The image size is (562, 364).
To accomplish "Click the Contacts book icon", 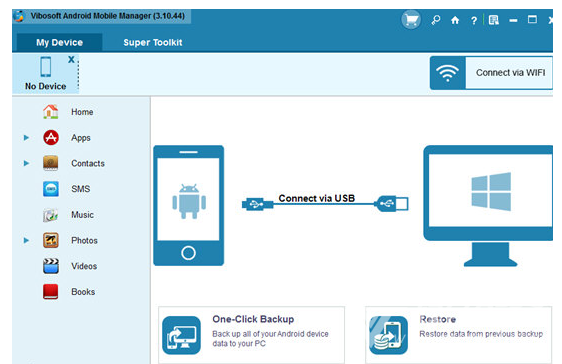I will coord(51,163).
